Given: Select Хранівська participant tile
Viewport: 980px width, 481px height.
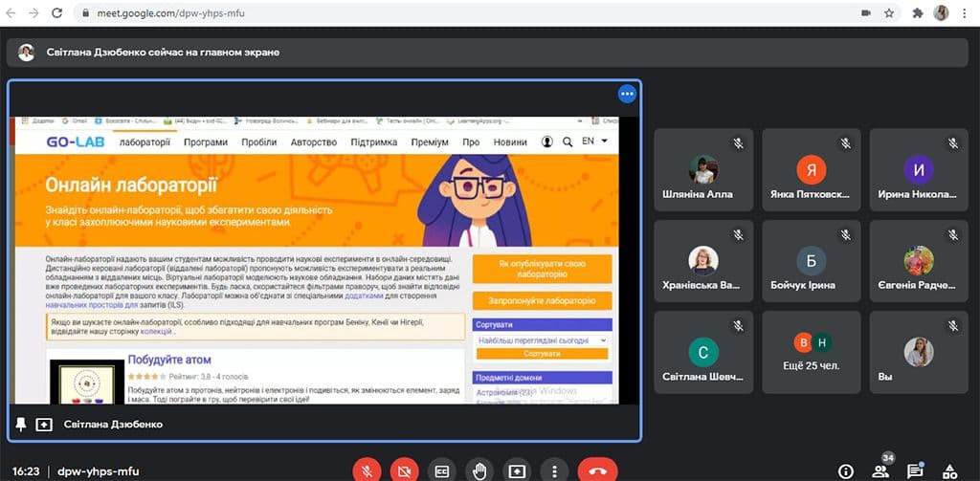Looking at the screenshot, I should pos(703,261).
